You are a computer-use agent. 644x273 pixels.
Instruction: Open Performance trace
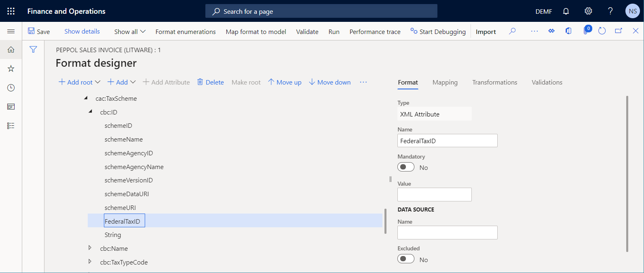(x=375, y=32)
